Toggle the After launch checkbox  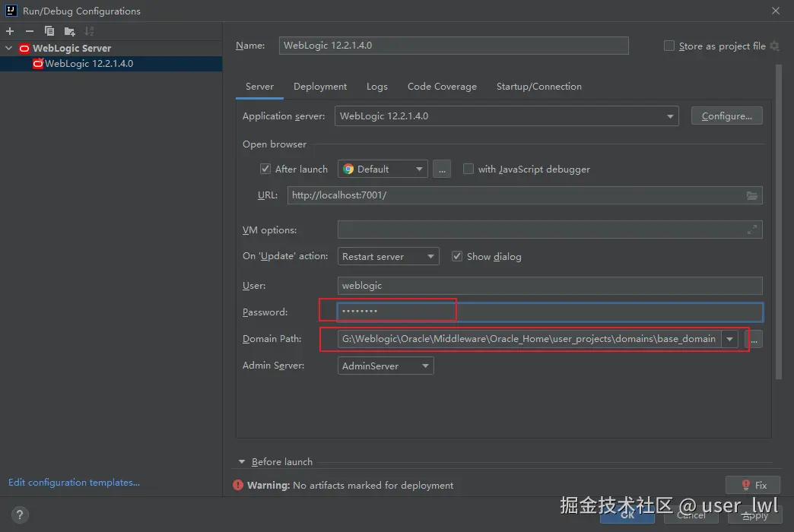coord(265,169)
